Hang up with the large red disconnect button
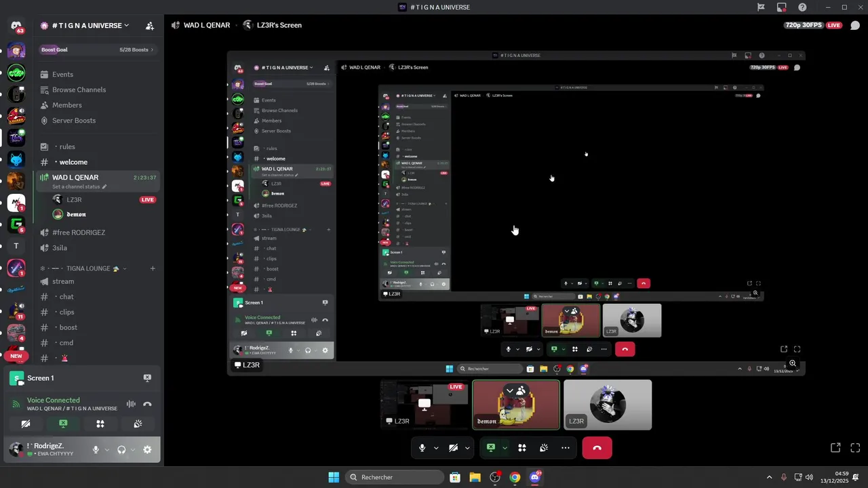This screenshot has height=488, width=868. point(597,448)
